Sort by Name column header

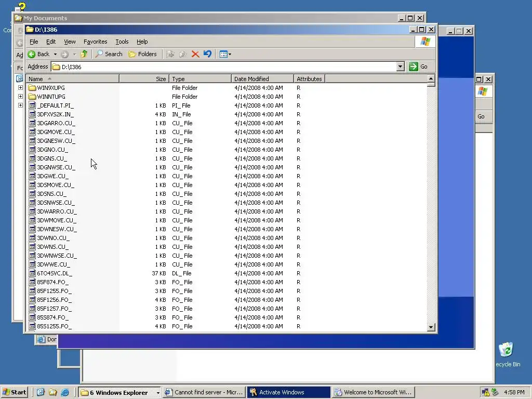click(73, 79)
